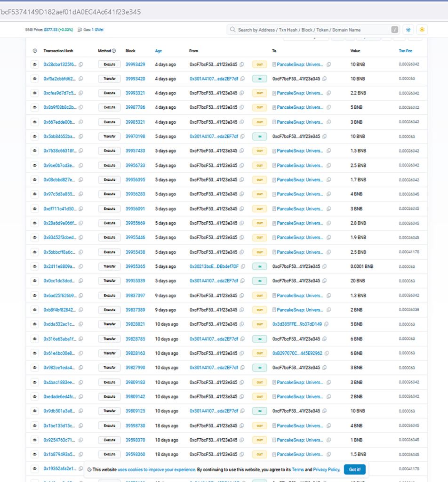The width and height of the screenshot is (448, 482).
Task: Click the help icon left of Transaction Hash header
Action: point(35,51)
